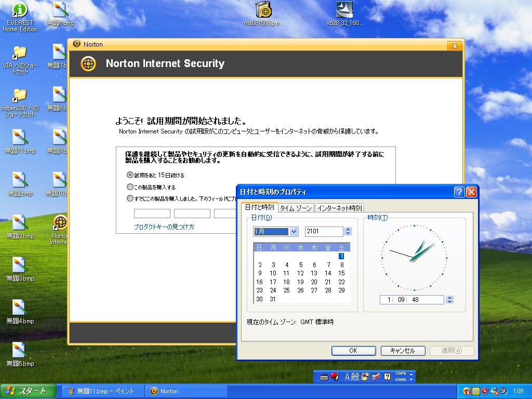Viewport: 532px width, 399px height.
Task: Toggle the KANA lock indicator on language bar
Action: [x=401, y=380]
